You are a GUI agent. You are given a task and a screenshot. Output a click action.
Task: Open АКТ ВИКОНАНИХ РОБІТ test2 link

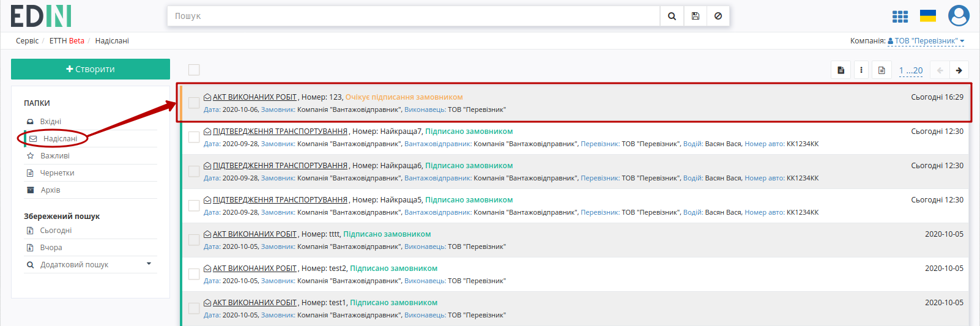255,269
